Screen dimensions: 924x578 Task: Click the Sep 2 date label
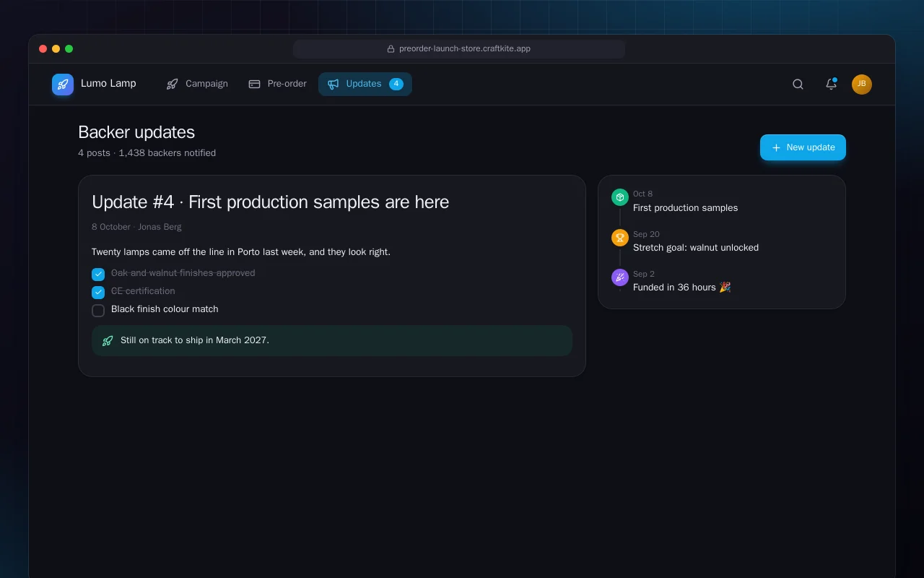[644, 274]
